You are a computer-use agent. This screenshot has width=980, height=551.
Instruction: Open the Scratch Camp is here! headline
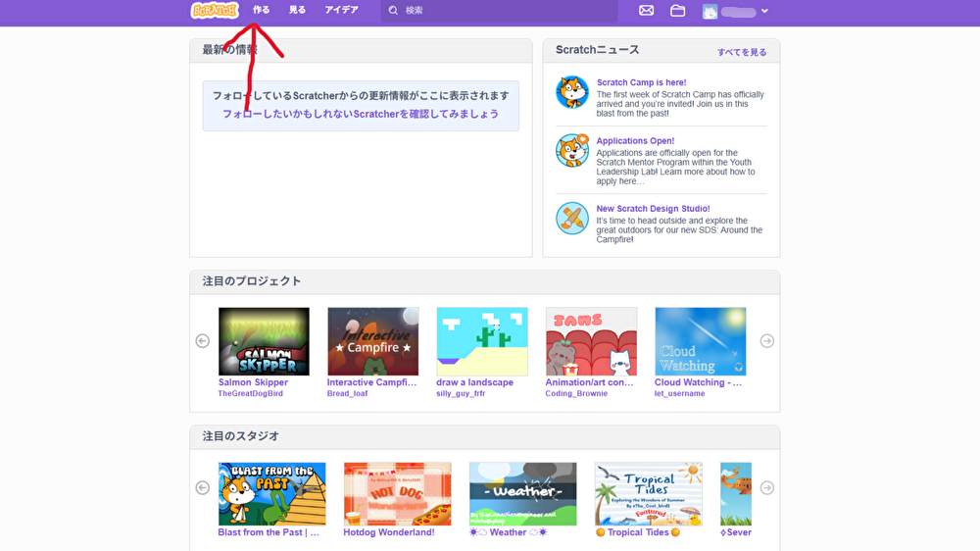point(641,82)
